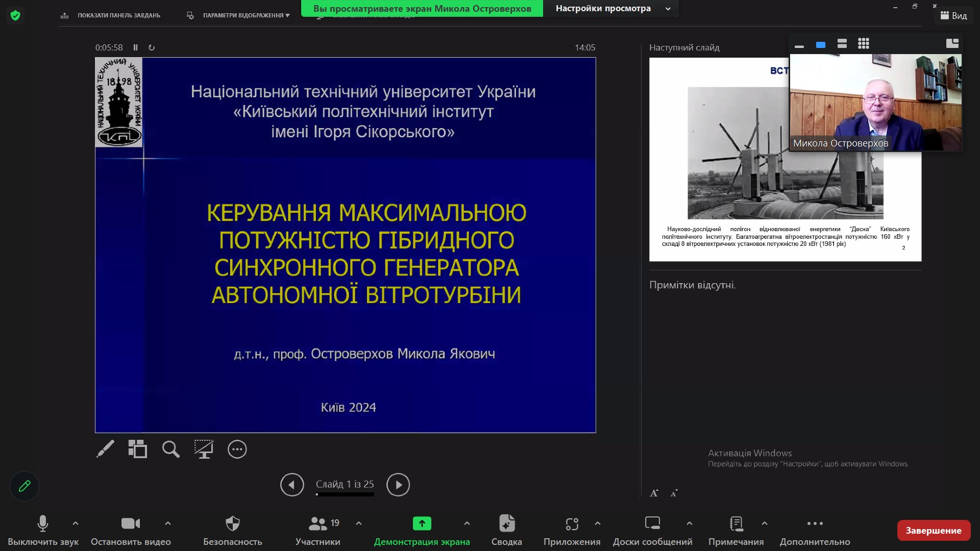The height and width of the screenshot is (551, 980).
Task: Select the pen and laser pointer tool
Action: 105,449
